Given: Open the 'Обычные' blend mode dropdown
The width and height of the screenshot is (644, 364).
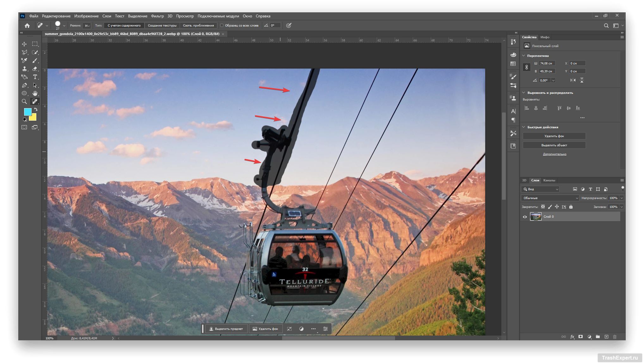Looking at the screenshot, I should 550,198.
